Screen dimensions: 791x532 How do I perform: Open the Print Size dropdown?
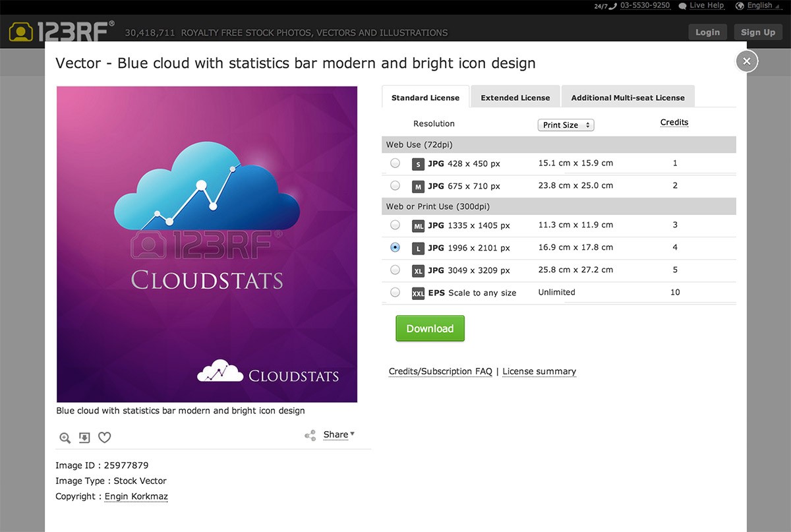coord(566,125)
